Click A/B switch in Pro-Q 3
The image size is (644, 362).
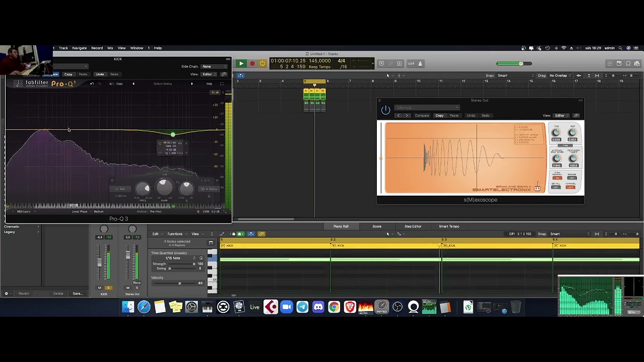(111, 83)
